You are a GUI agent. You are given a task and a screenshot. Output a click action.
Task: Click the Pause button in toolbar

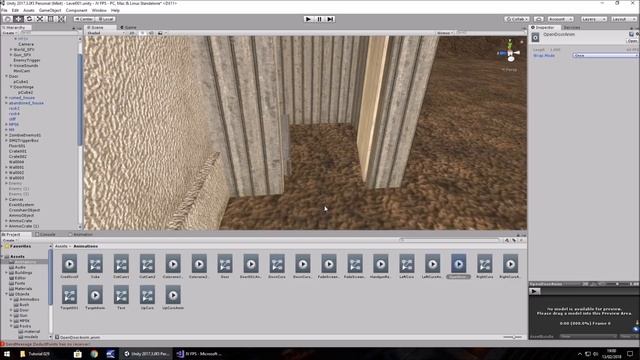coord(319,19)
